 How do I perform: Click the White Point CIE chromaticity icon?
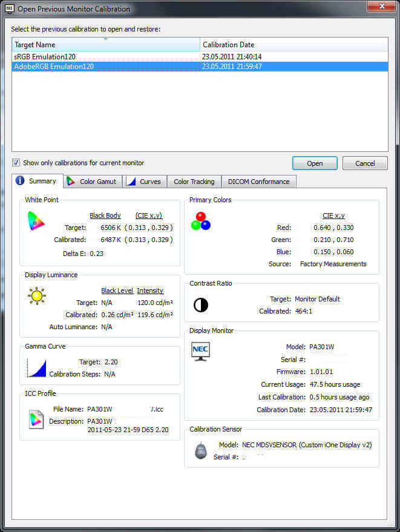pos(36,222)
